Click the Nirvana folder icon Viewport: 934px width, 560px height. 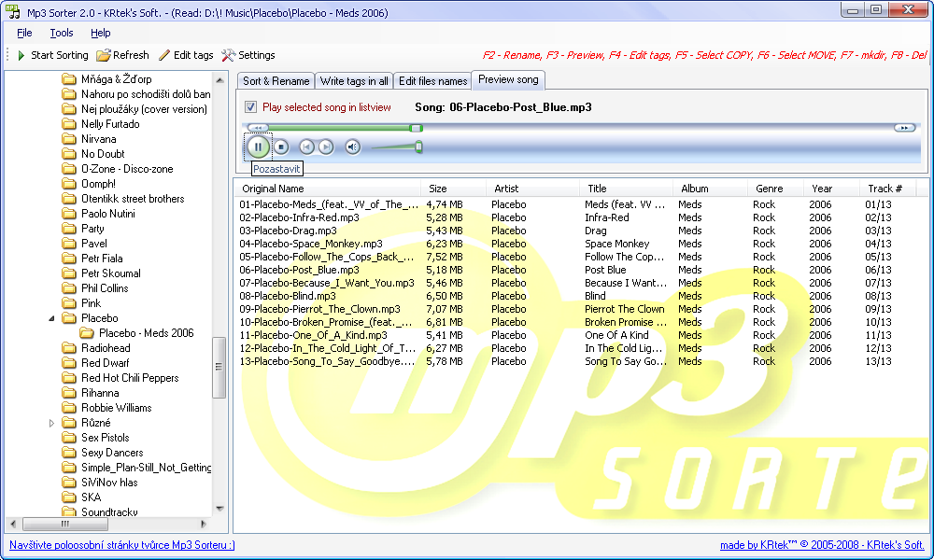pyautogui.click(x=70, y=139)
